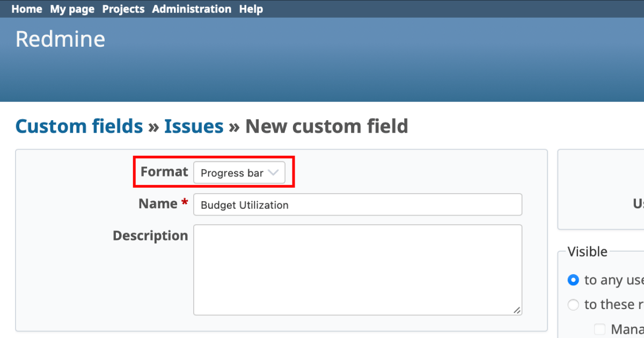The width and height of the screenshot is (644, 338).
Task: Return to Home via top menu
Action: click(x=26, y=9)
